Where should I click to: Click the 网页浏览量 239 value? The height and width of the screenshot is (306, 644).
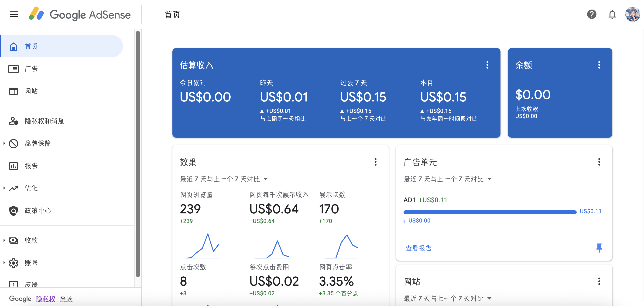coord(190,209)
